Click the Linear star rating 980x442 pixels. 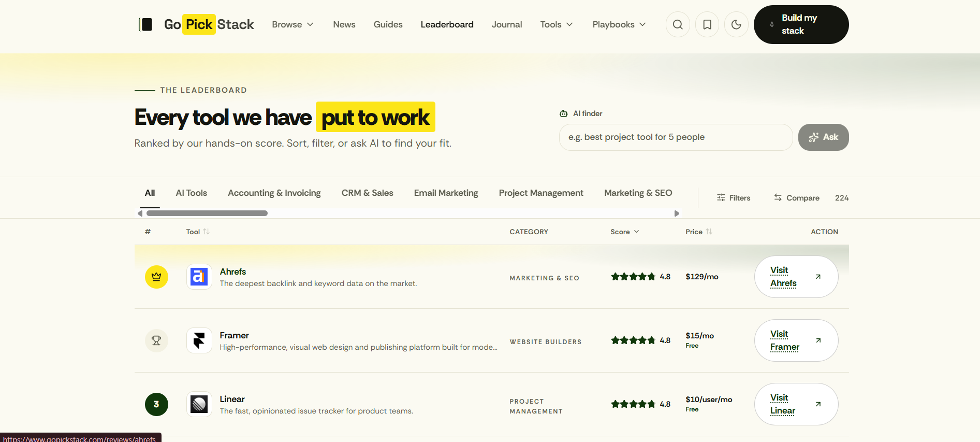tap(633, 404)
